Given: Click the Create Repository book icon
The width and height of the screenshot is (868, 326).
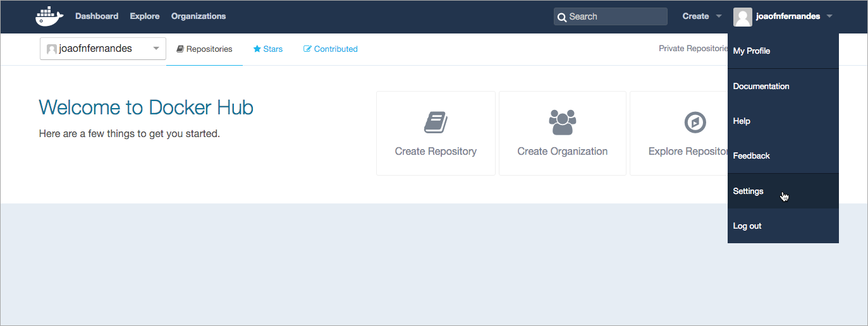Looking at the screenshot, I should (436, 122).
